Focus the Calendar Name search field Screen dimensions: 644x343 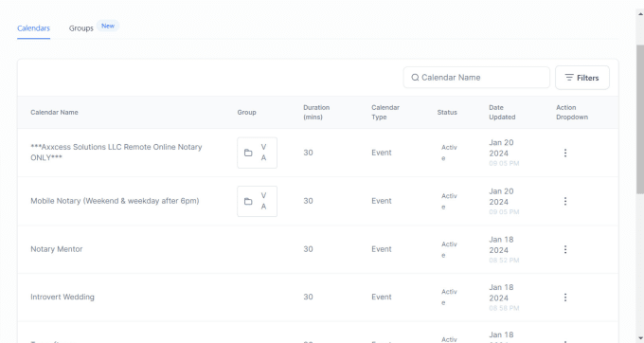(x=476, y=78)
